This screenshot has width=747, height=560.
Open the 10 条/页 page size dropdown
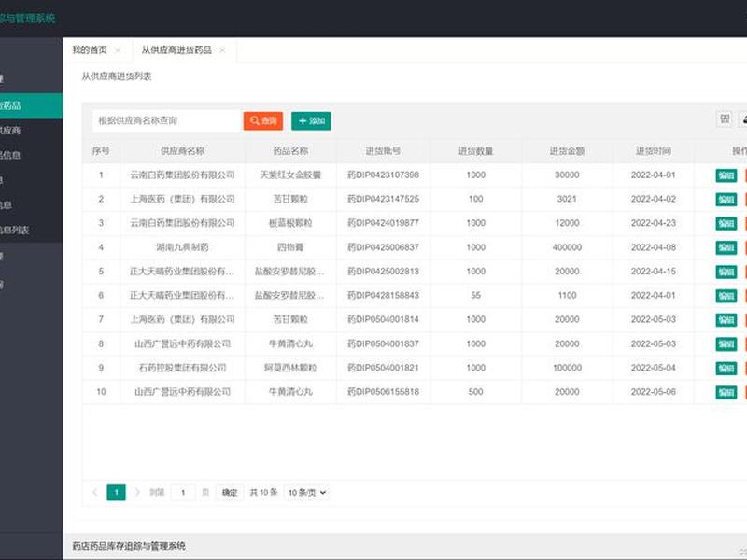(307, 493)
